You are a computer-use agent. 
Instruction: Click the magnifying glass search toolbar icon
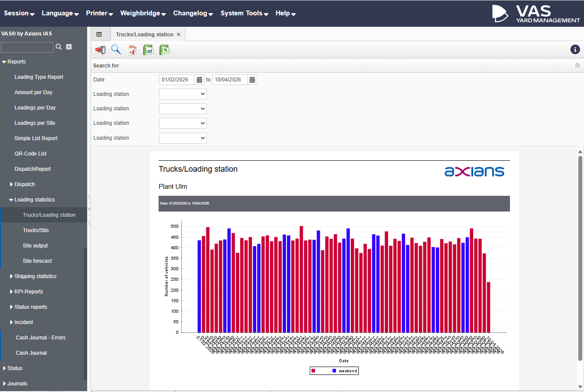coord(116,50)
